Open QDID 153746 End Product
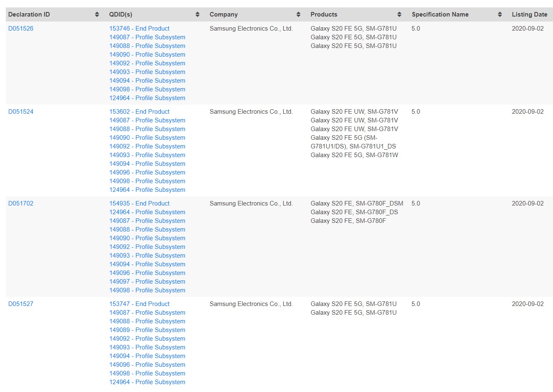The image size is (553, 392). click(139, 29)
